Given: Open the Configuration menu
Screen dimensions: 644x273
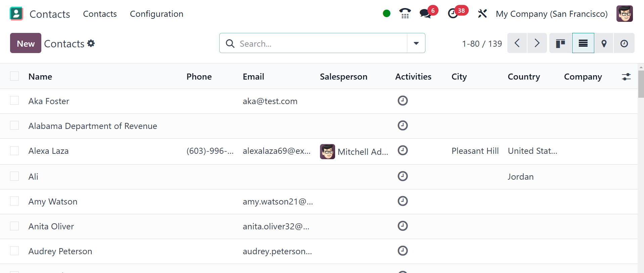Looking at the screenshot, I should (x=156, y=14).
